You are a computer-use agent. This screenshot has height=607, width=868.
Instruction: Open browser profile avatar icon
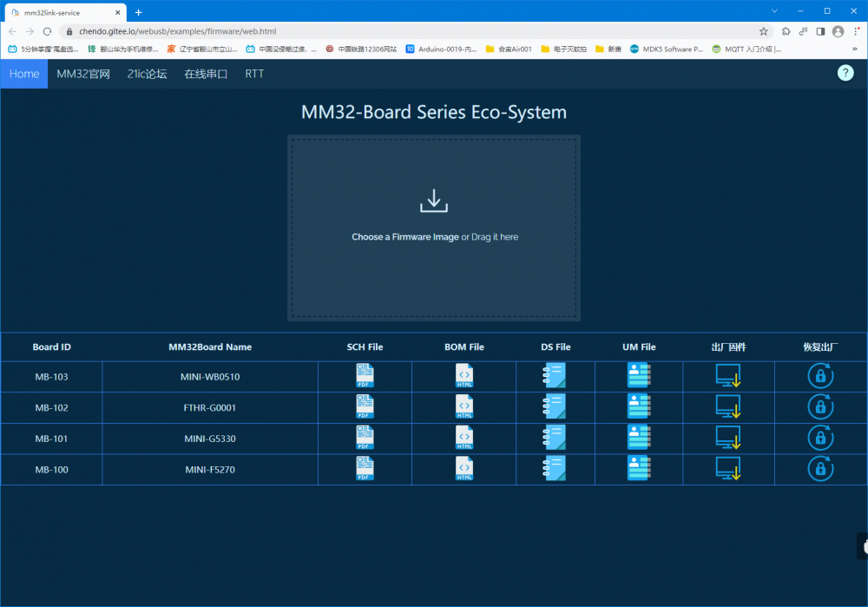coord(838,31)
